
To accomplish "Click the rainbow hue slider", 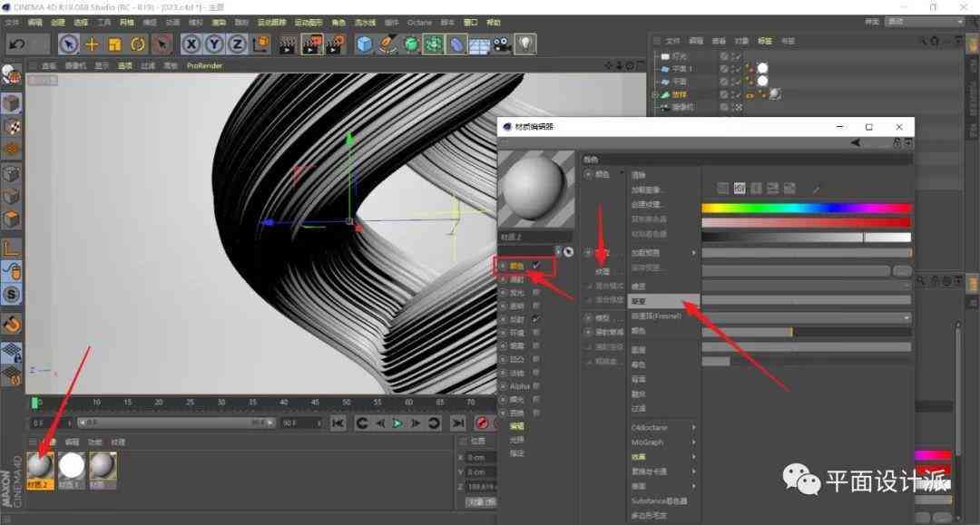I will (x=807, y=208).
